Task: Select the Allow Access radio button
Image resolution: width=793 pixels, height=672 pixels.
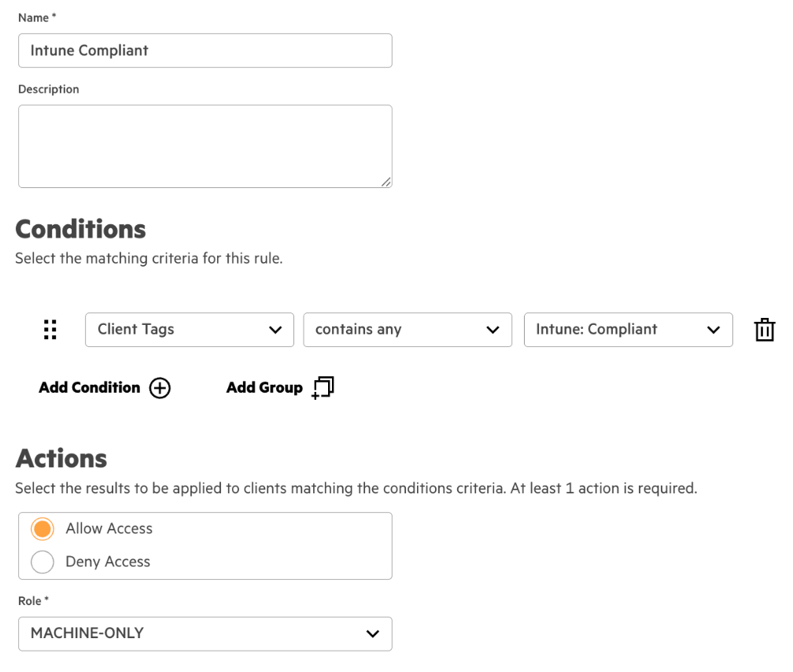Action: click(42, 529)
